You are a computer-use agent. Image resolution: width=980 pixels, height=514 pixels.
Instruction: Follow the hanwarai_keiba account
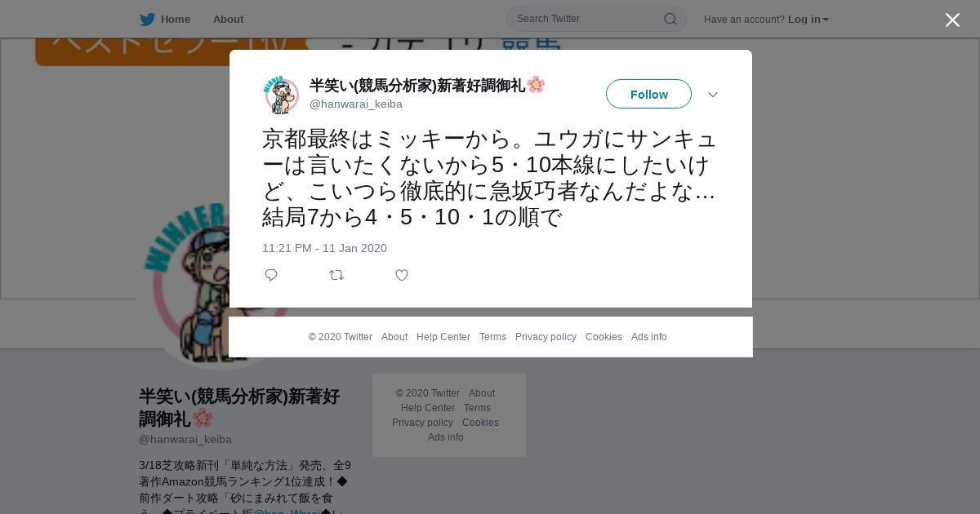tap(648, 94)
